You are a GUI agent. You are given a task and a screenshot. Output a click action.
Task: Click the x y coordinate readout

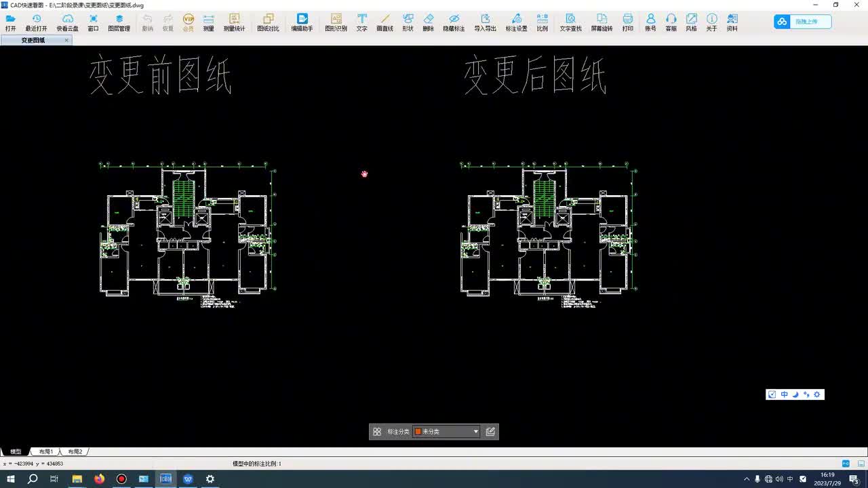click(x=33, y=464)
